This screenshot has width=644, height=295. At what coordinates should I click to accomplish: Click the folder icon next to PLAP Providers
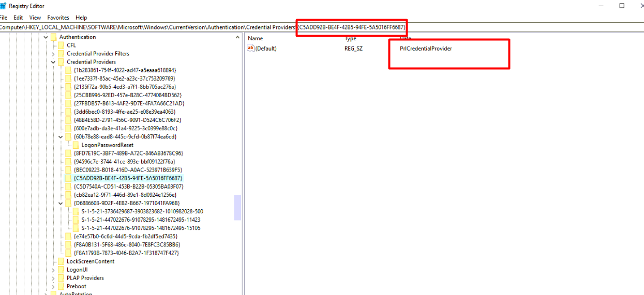click(61, 278)
